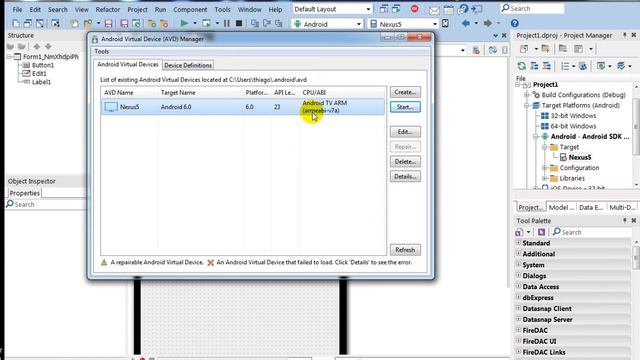The height and width of the screenshot is (360, 640).
Task: Click the grey Forward navigation arrow
Action: click(487, 24)
